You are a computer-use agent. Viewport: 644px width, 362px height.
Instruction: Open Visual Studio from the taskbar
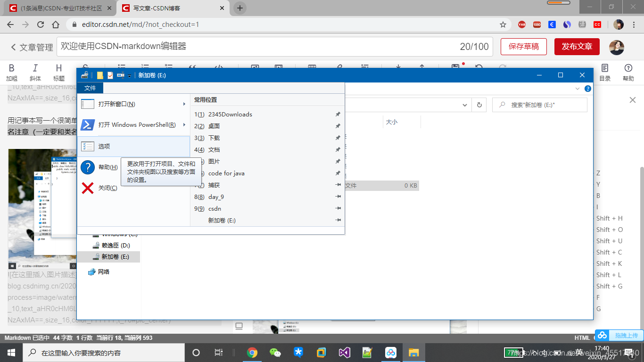344,352
